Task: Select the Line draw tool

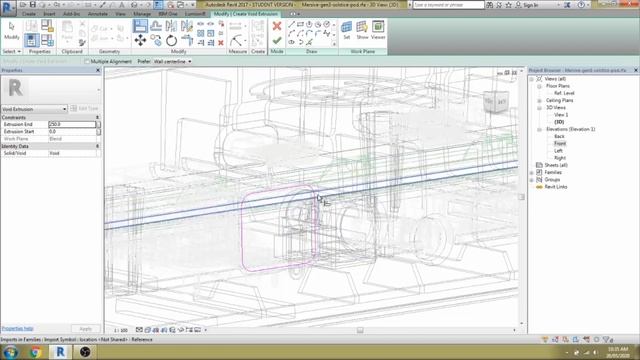Action: [291, 24]
